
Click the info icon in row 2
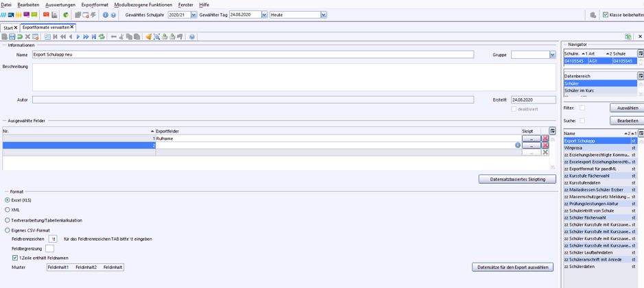518,145
